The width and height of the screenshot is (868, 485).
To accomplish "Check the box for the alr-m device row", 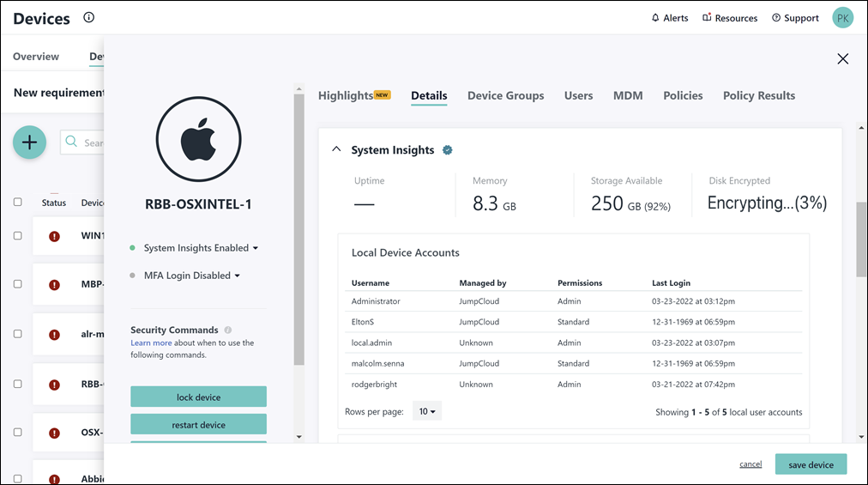I will 18,335.
